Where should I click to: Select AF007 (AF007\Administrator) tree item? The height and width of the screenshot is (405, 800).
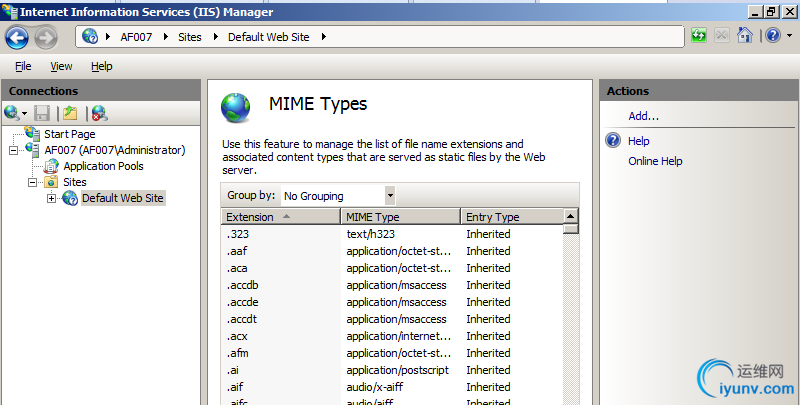coord(115,150)
